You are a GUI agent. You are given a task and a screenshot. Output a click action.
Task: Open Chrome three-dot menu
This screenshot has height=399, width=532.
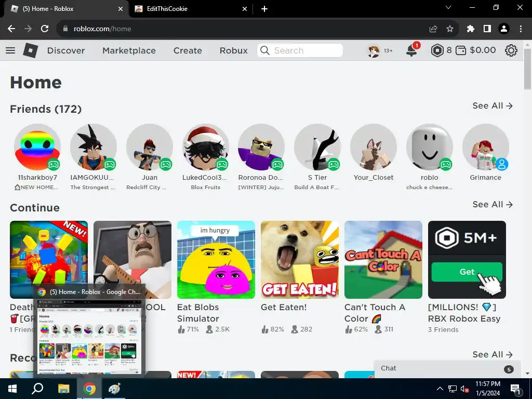click(521, 29)
